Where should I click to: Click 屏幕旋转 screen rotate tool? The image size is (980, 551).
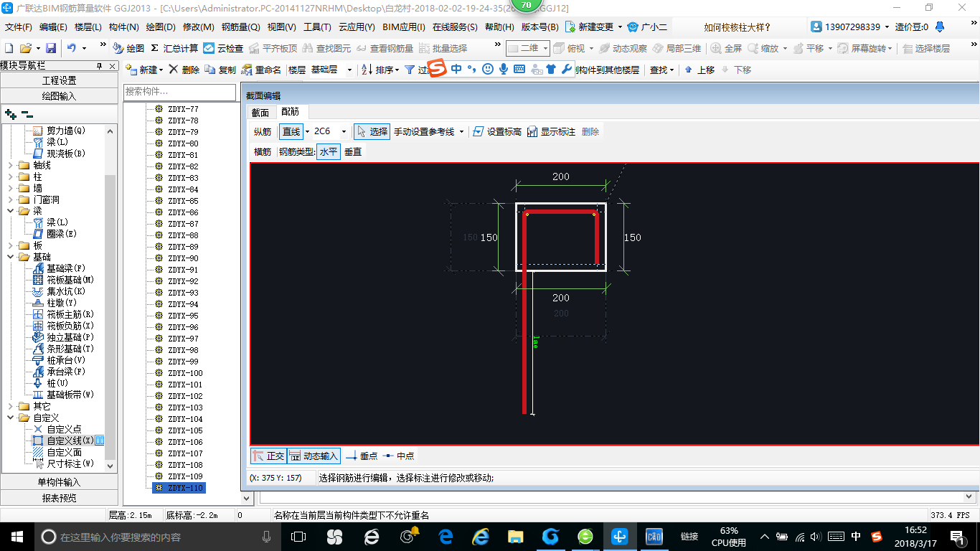862,48
